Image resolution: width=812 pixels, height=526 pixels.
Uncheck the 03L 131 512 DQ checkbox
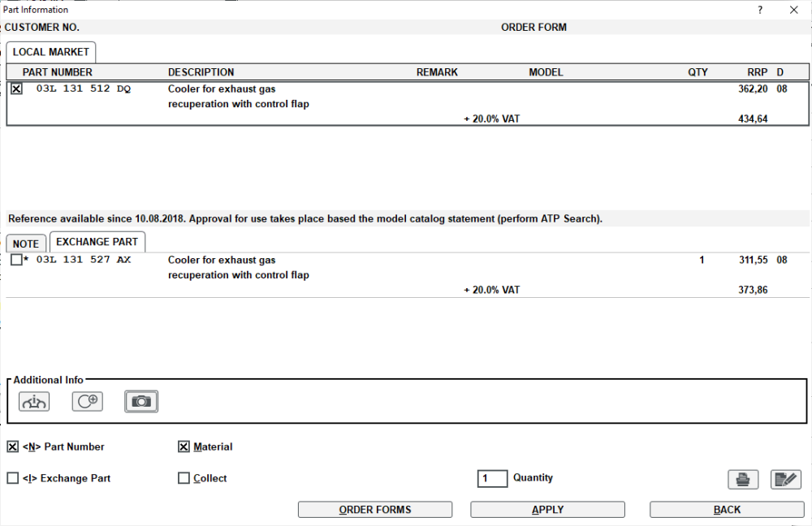click(16, 89)
